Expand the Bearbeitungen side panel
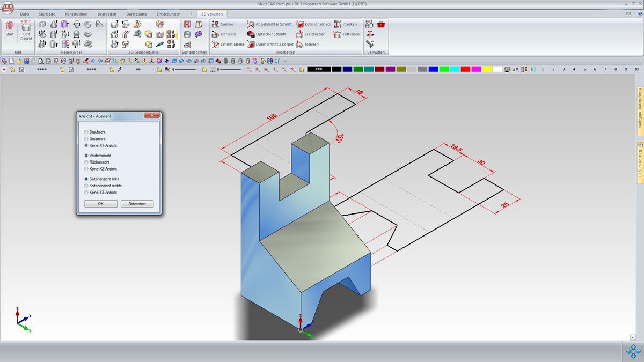 click(x=640, y=161)
